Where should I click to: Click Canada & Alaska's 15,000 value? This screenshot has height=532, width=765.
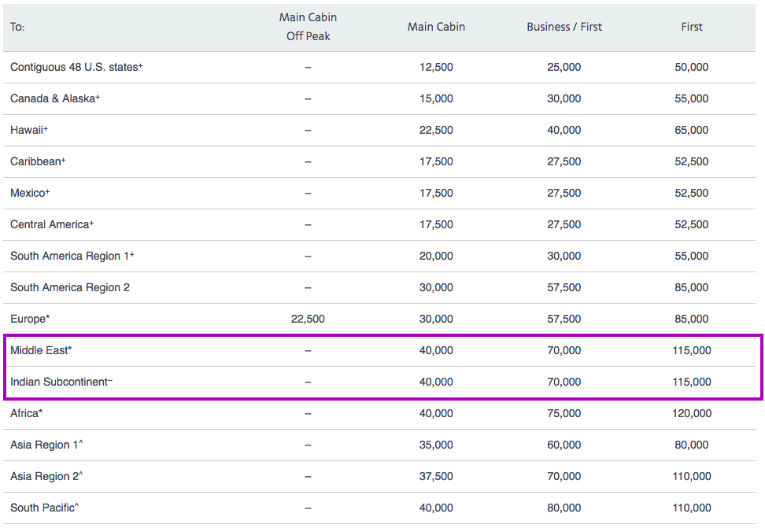point(436,98)
